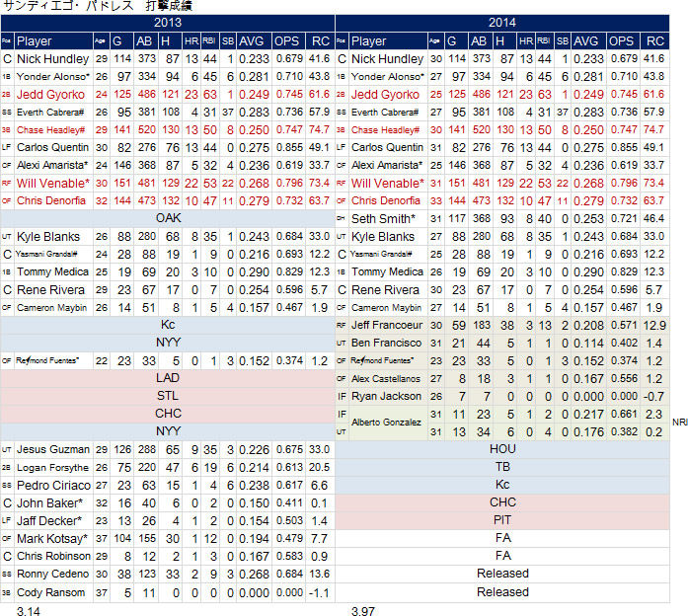This screenshot has height=616, width=688.
Task: Click the Mark Kotsay* player cell
Action: coord(53,538)
